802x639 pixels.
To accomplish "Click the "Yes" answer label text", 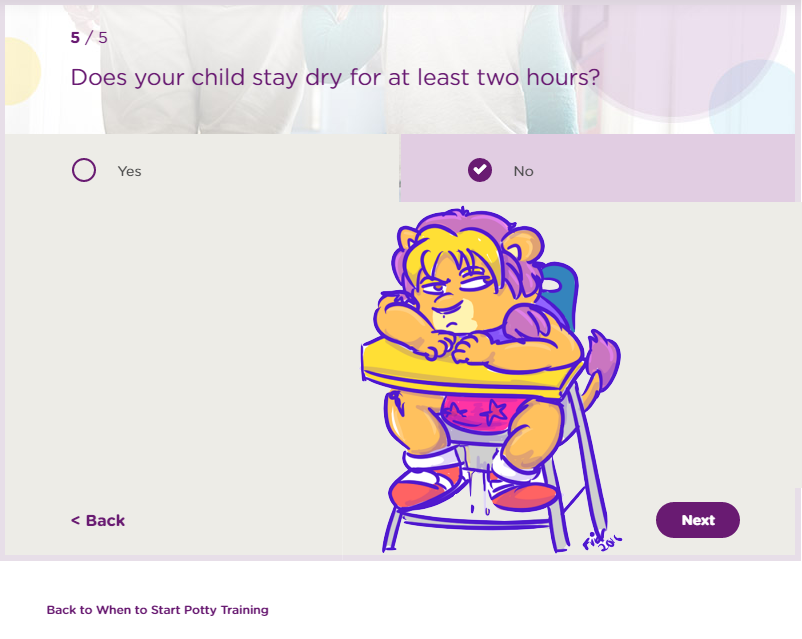I will click(129, 171).
